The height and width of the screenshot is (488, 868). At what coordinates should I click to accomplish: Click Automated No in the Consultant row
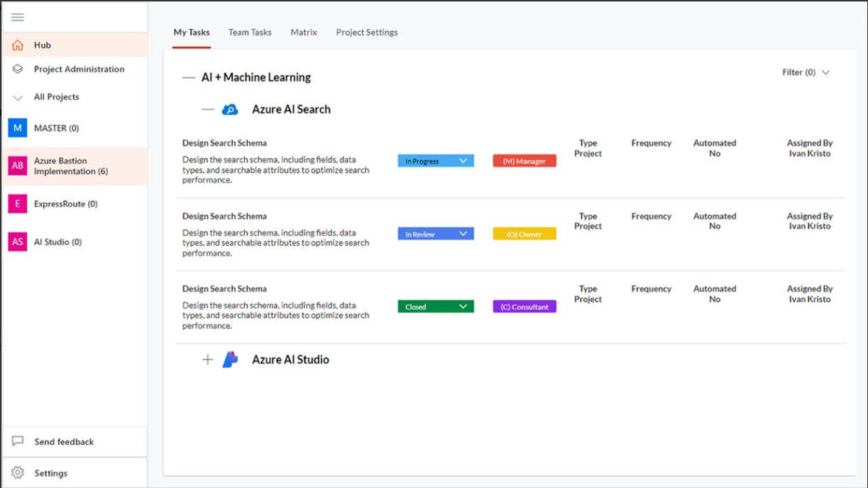pyautogui.click(x=715, y=294)
